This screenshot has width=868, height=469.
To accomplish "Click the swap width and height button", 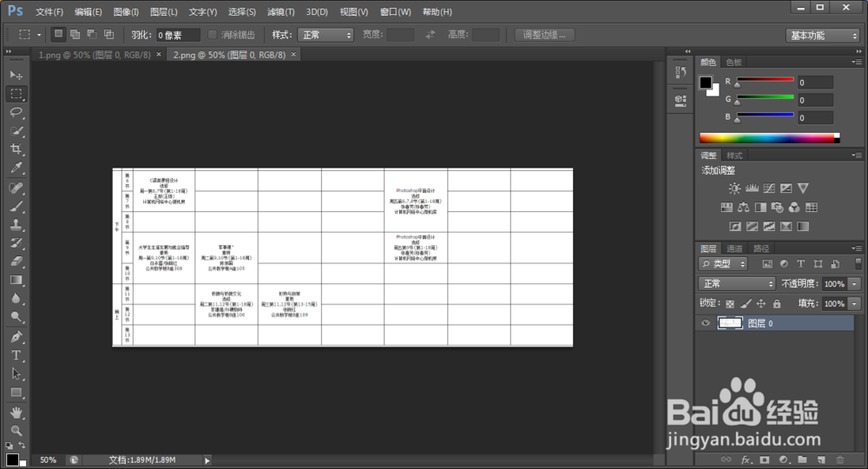I will tap(431, 35).
